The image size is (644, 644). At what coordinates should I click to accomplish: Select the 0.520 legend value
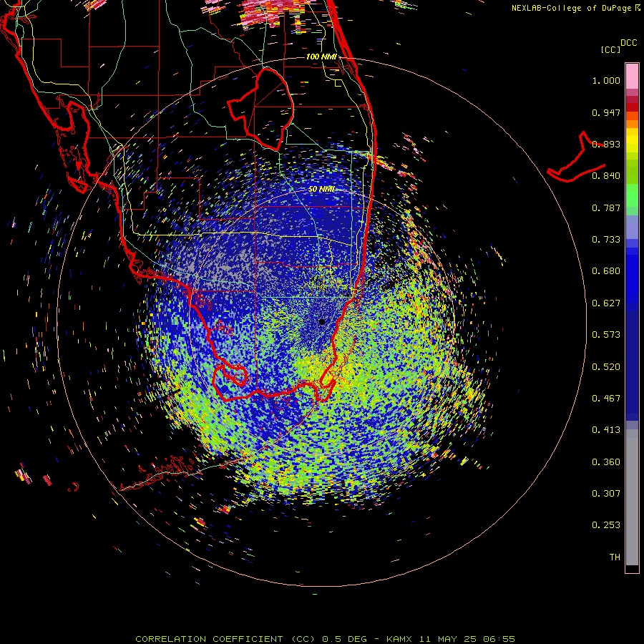606,367
